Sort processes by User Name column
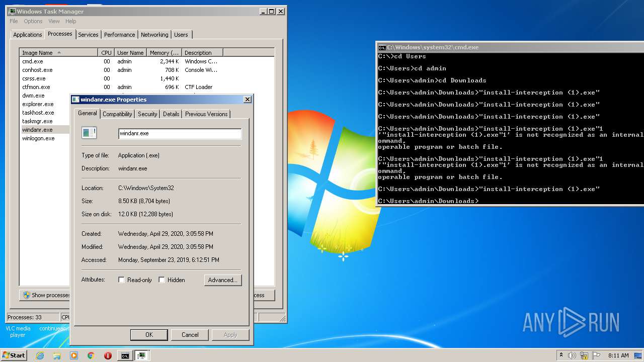 pos(130,53)
